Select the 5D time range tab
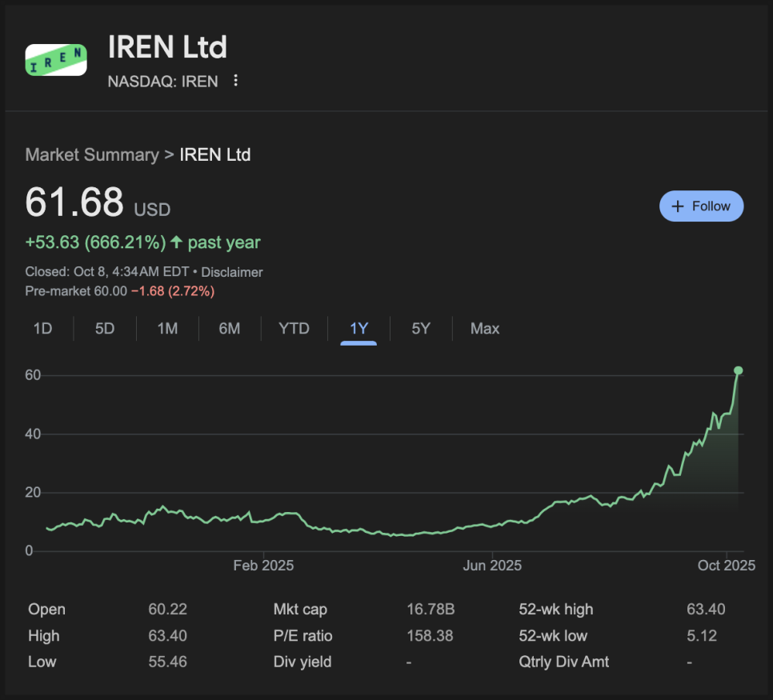The height and width of the screenshot is (700, 773). (105, 329)
